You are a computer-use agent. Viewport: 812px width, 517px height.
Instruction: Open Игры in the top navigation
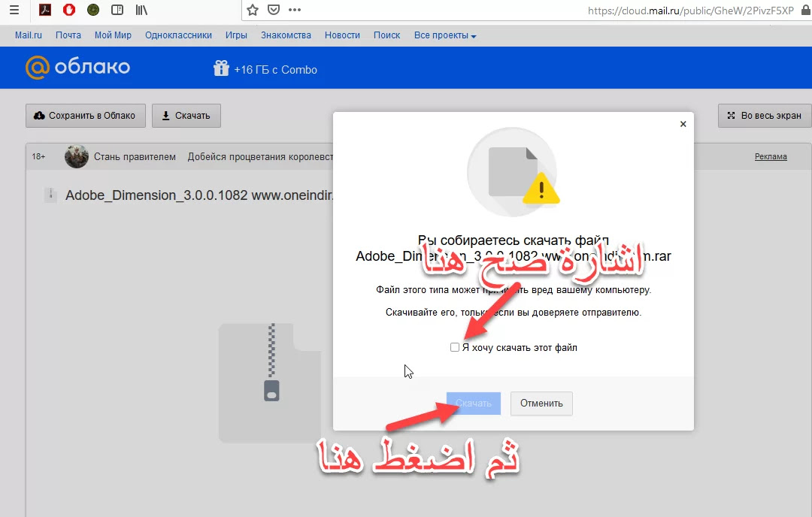[236, 35]
